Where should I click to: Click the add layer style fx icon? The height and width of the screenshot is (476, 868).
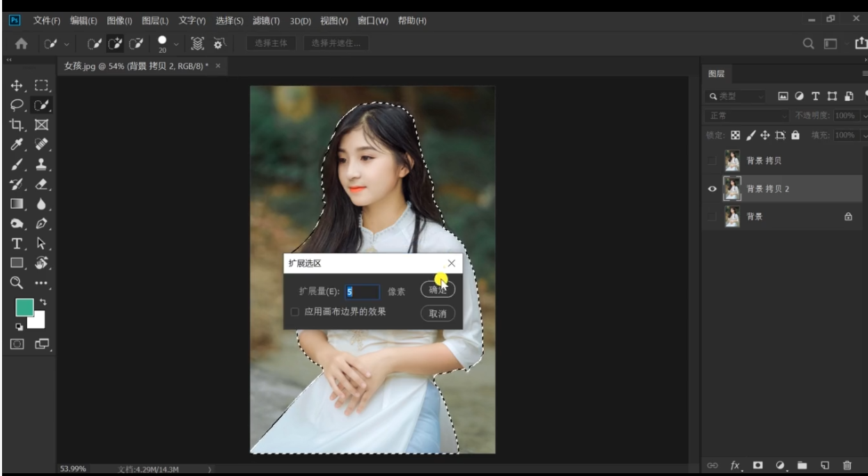click(734, 465)
